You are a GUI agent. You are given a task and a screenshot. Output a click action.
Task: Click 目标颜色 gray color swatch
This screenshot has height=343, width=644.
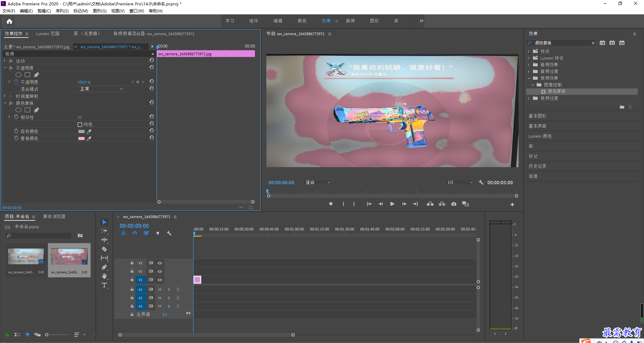tap(81, 132)
